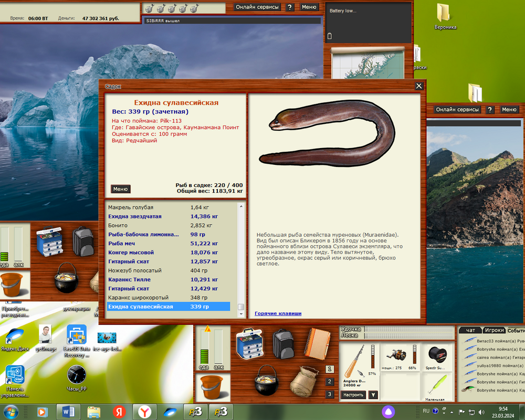Open the Меню button inside Садок window

tap(120, 189)
